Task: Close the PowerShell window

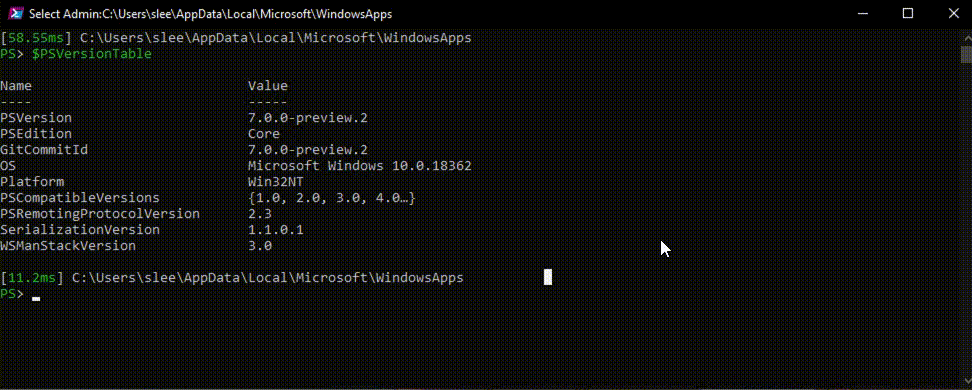Action: [955, 14]
